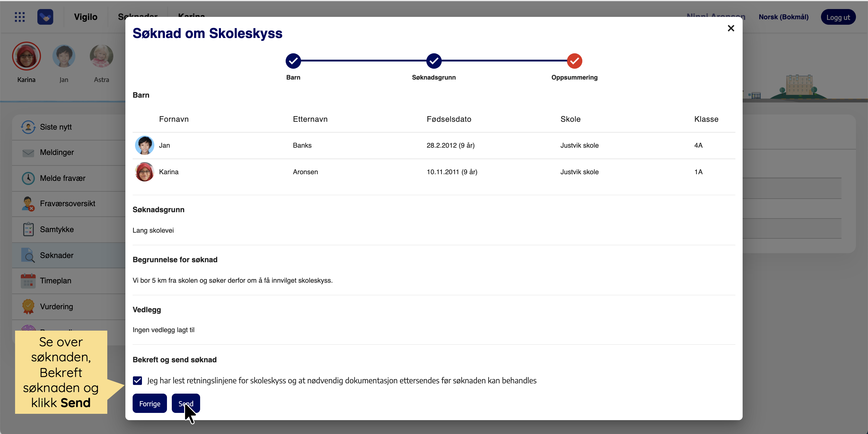868x434 pixels.
Task: Open Vurdering badge sidebar item
Action: pos(56,307)
